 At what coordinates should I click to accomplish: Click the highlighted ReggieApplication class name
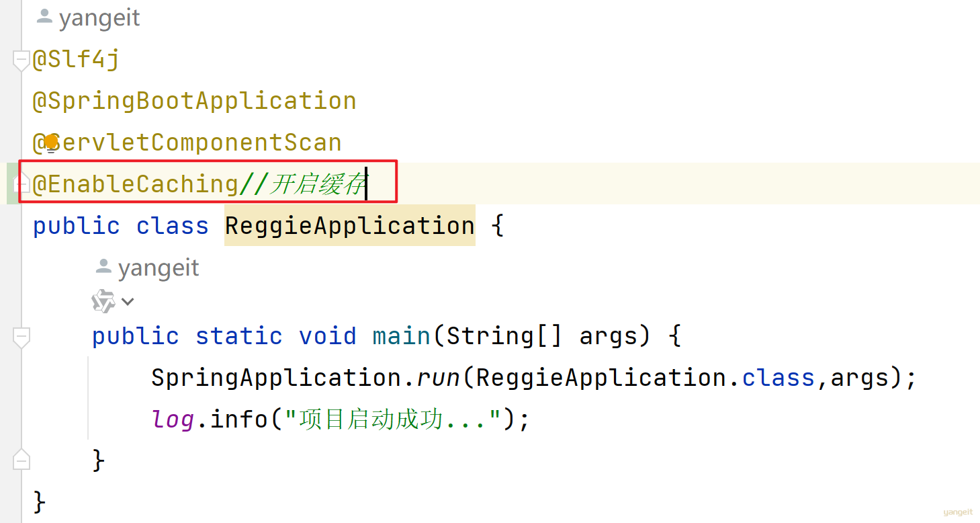tap(349, 226)
